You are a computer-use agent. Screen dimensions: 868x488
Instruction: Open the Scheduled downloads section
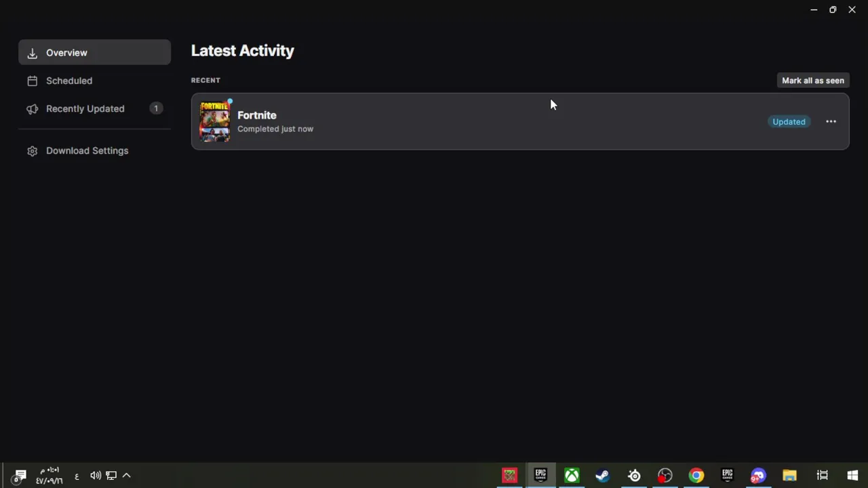click(94, 81)
